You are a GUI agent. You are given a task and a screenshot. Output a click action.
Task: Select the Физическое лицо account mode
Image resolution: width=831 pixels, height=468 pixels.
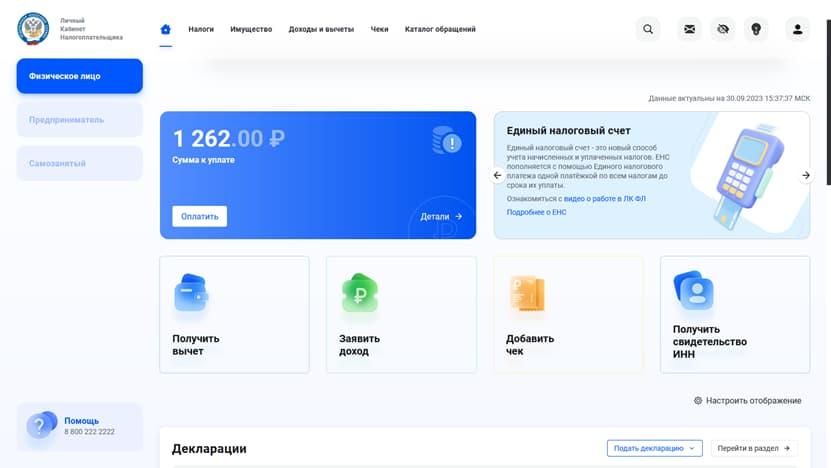pos(79,76)
